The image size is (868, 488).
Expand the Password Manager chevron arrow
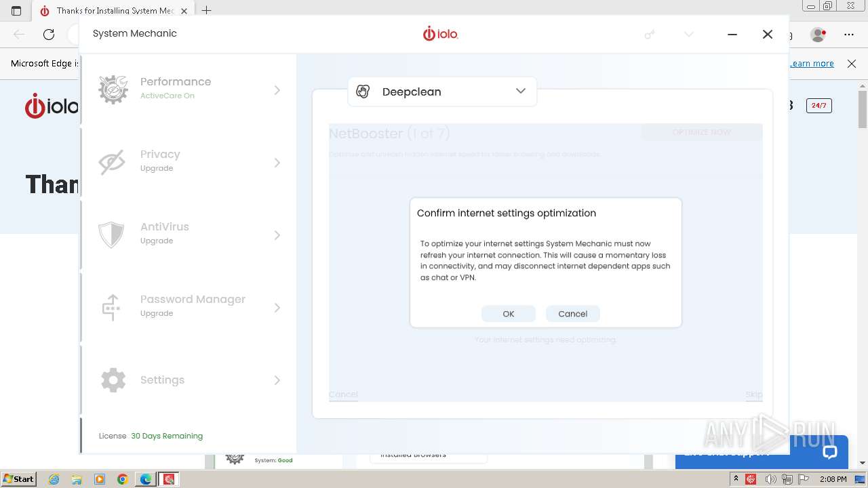(277, 308)
